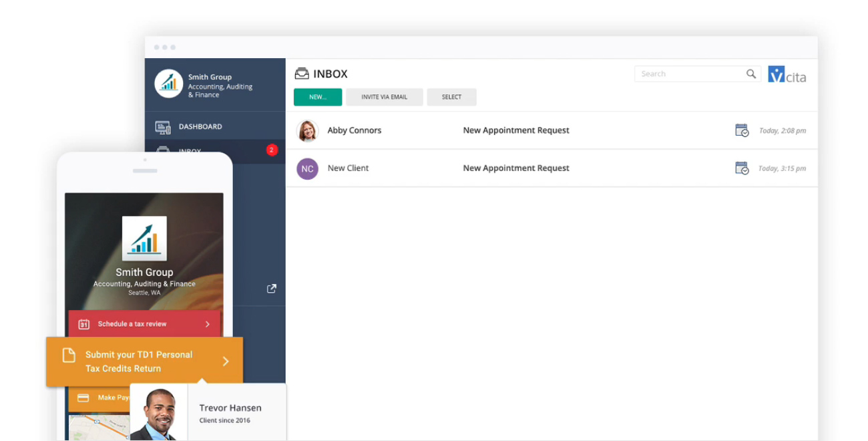Screen dimensions: 868x441
Task: Open the external link icon in sidebar
Action: point(272,289)
